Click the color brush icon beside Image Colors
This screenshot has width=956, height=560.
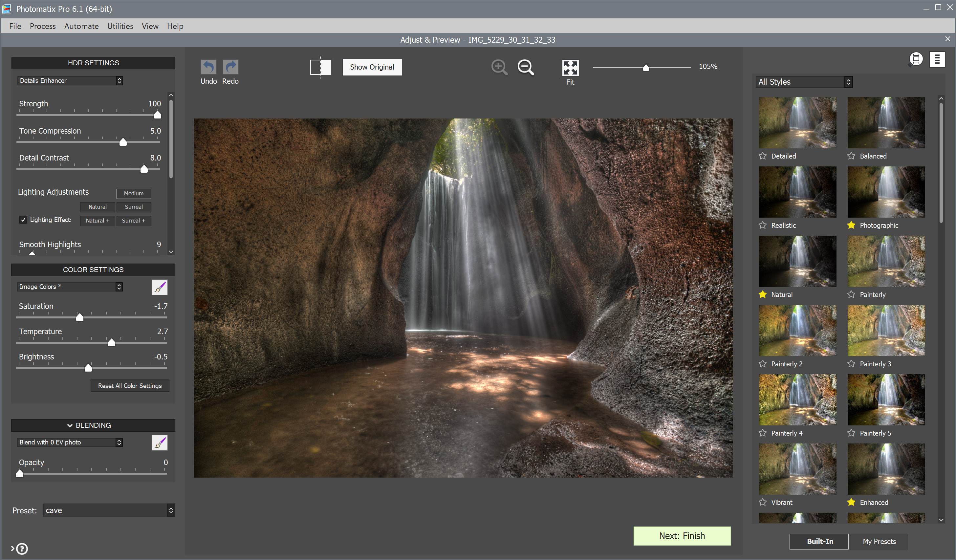[160, 287]
